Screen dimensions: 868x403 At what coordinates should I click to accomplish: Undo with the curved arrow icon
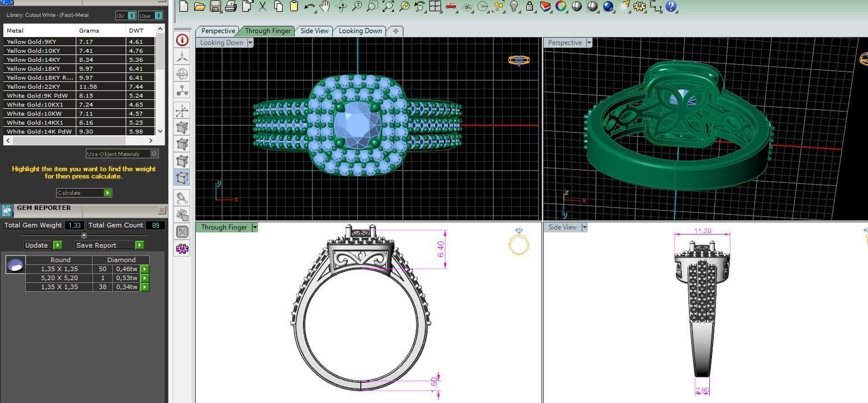[309, 7]
